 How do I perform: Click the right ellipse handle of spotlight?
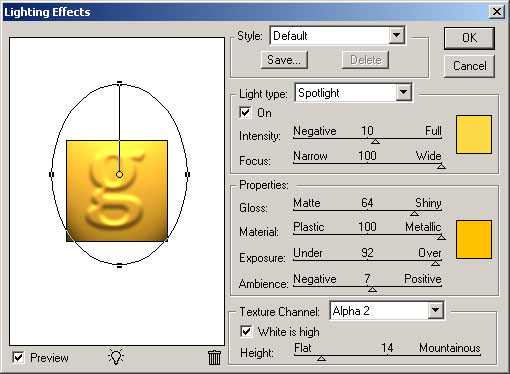tap(187, 174)
